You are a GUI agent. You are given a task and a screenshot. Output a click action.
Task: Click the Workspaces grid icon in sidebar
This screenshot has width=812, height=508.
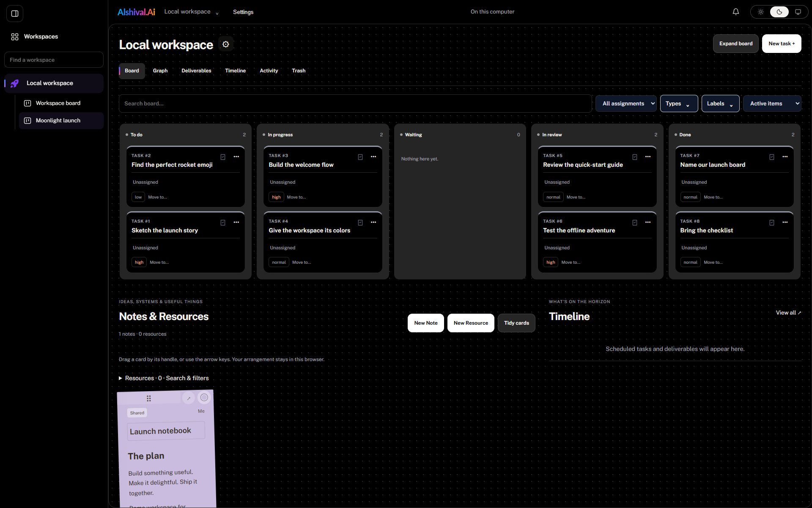pyautogui.click(x=15, y=37)
